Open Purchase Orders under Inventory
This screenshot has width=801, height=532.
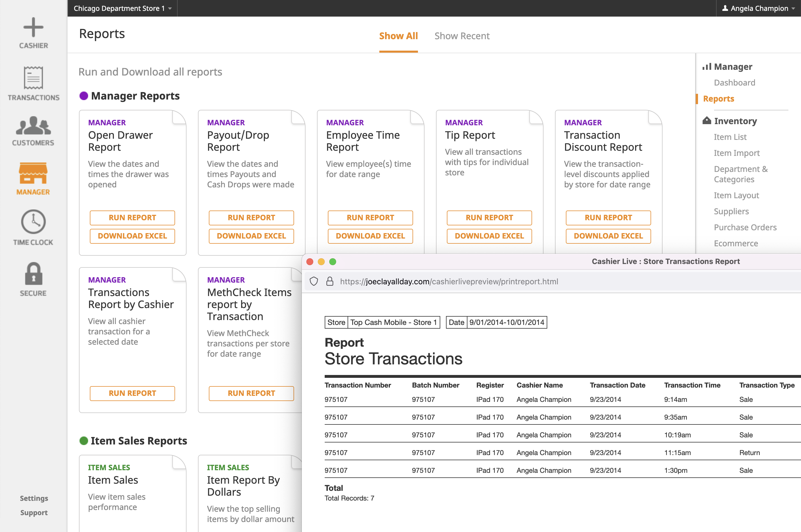(745, 227)
